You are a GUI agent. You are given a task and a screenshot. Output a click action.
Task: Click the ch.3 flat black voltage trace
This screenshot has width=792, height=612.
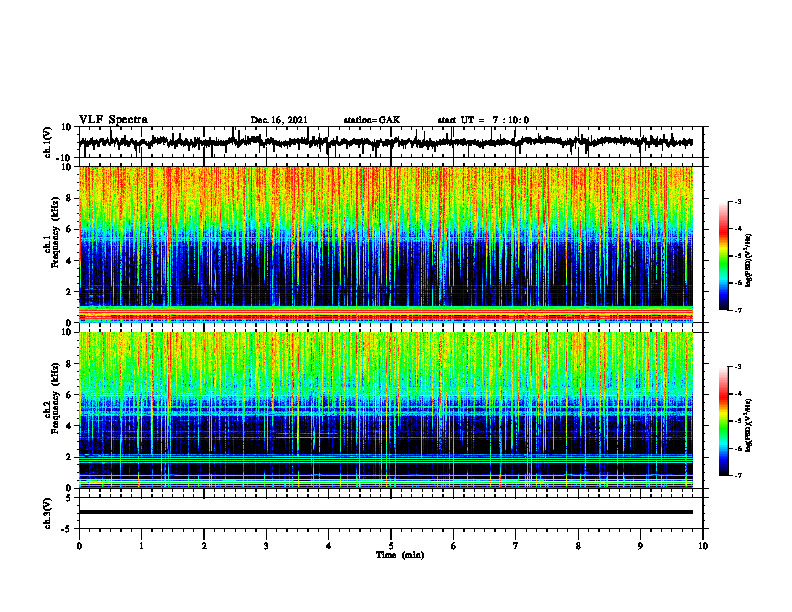(385, 512)
